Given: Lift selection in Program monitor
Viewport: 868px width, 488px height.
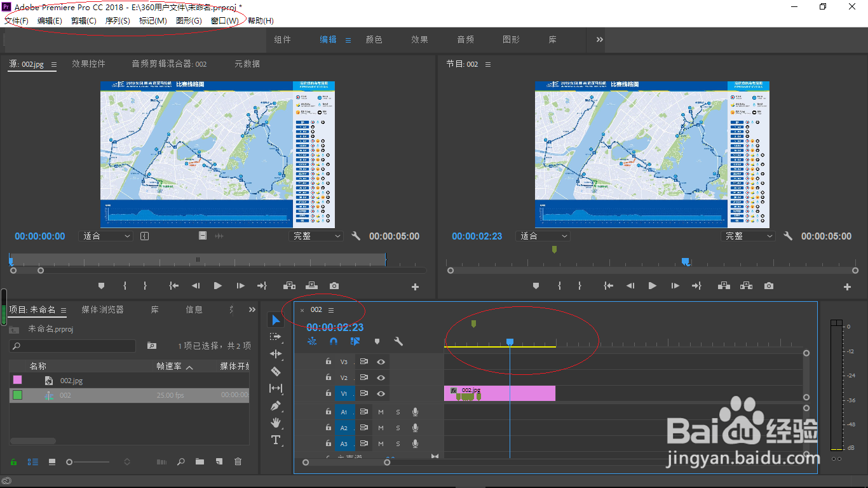Looking at the screenshot, I should (724, 286).
